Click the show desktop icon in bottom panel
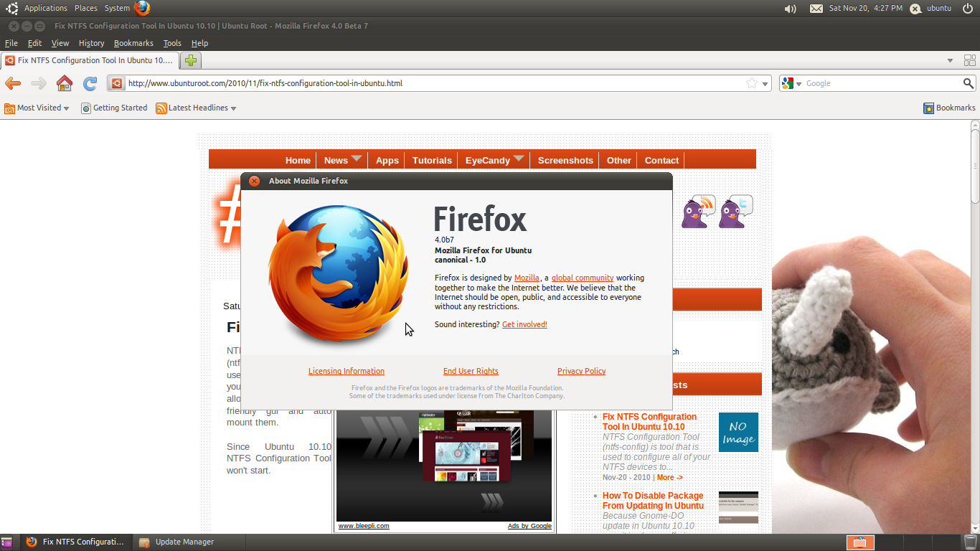This screenshot has height=551, width=980. pyautogui.click(x=6, y=542)
